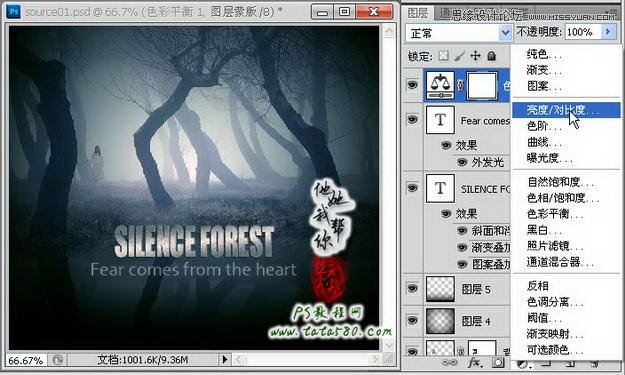The width and height of the screenshot is (625, 375).
Task: Click the 100% opacity value field
Action: tap(583, 32)
